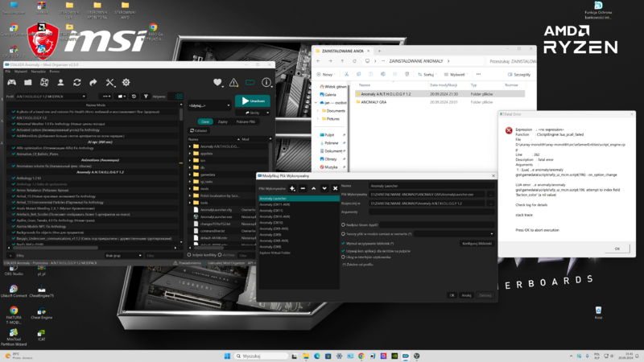
Task: Click the Uruchom run button
Action: [x=252, y=101]
